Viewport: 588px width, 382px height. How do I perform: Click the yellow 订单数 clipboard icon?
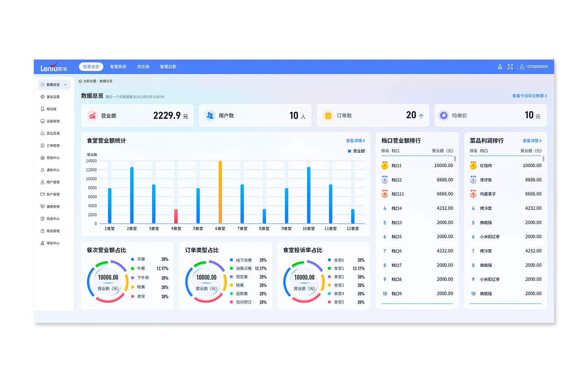328,115
